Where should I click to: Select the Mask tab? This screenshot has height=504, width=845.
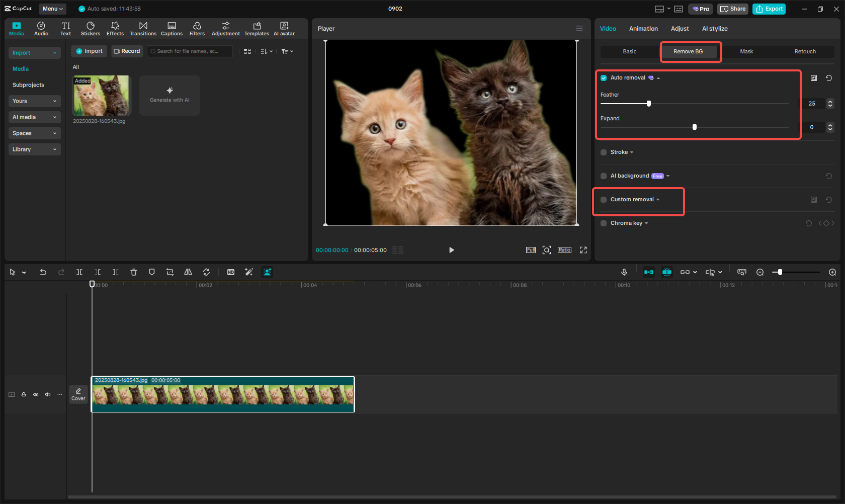(746, 51)
